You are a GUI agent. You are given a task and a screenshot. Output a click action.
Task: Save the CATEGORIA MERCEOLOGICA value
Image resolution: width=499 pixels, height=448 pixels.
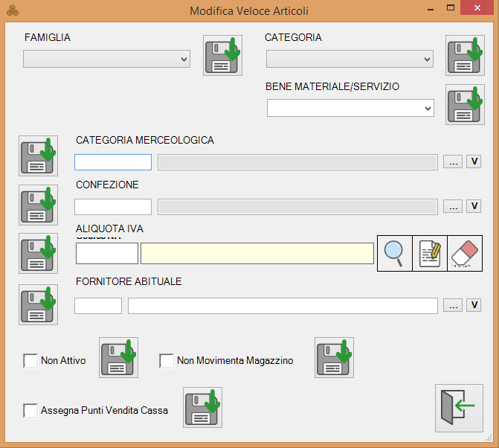point(38,156)
